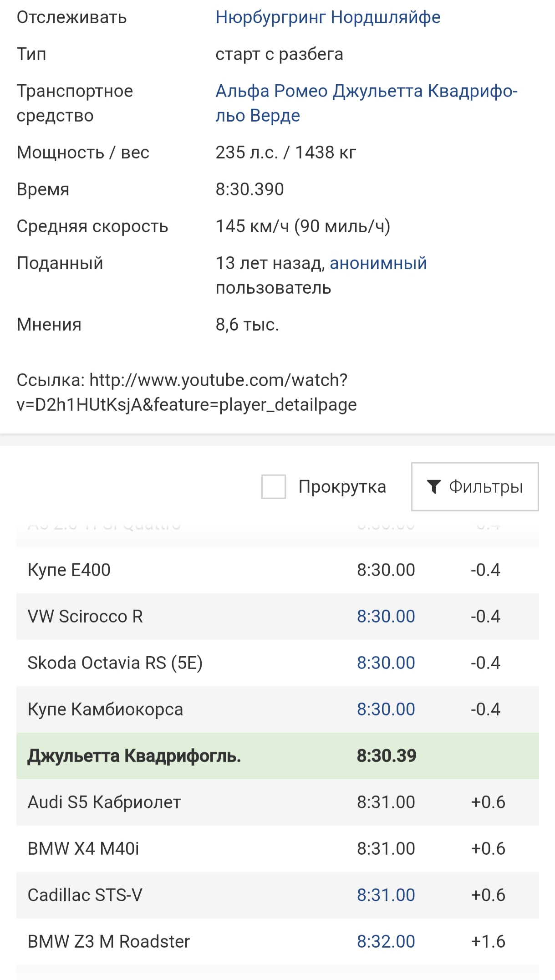Click the funnel icon in Фильтры
The image size is (555, 980).
pyautogui.click(x=433, y=486)
